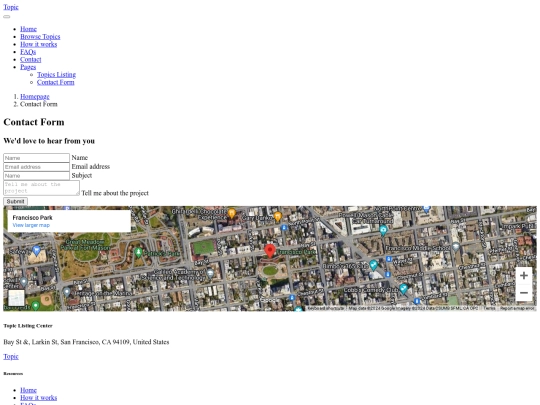Click the Francisco Park title in the map card
The height and width of the screenshot is (405, 540).
pos(32,218)
